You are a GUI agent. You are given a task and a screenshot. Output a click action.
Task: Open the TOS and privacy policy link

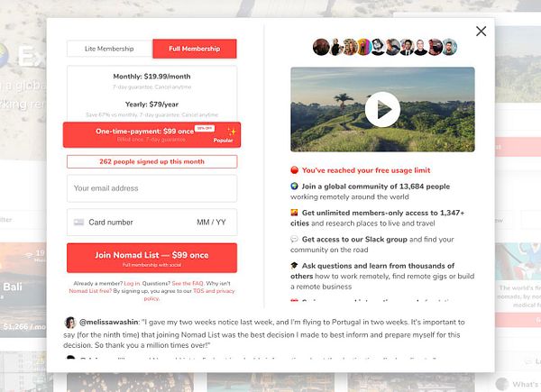tap(214, 291)
